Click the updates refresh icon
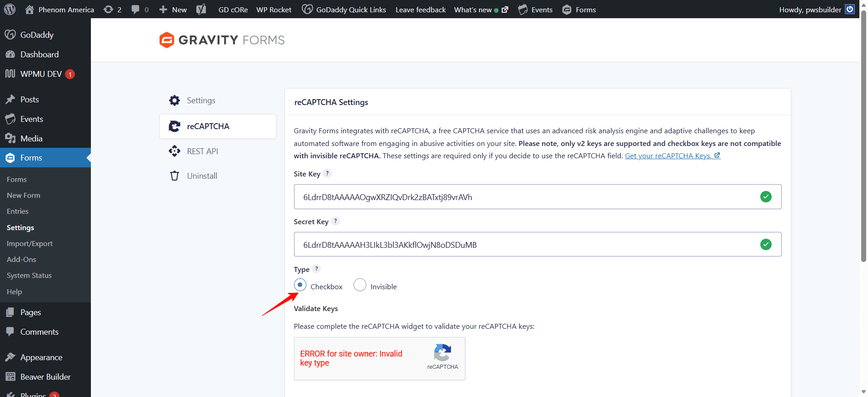868x397 pixels. [x=108, y=10]
